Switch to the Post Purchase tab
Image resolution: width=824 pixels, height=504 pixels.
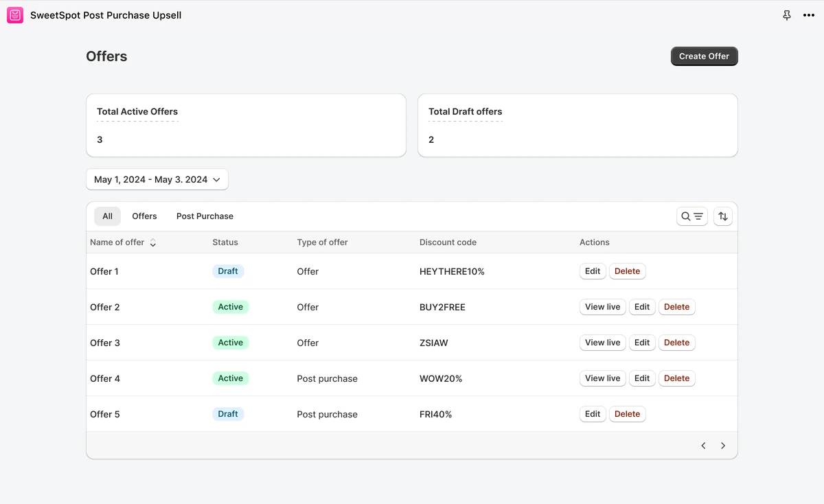coord(205,216)
